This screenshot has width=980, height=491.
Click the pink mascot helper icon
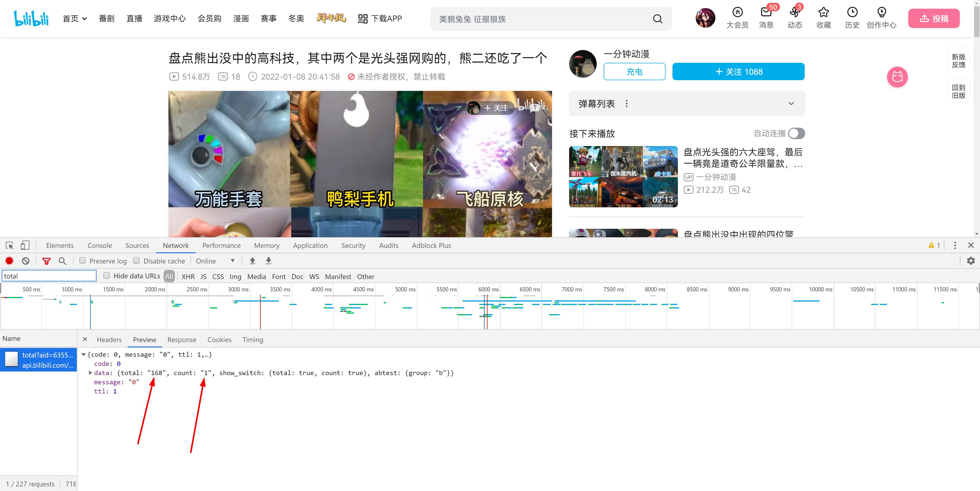coord(897,77)
